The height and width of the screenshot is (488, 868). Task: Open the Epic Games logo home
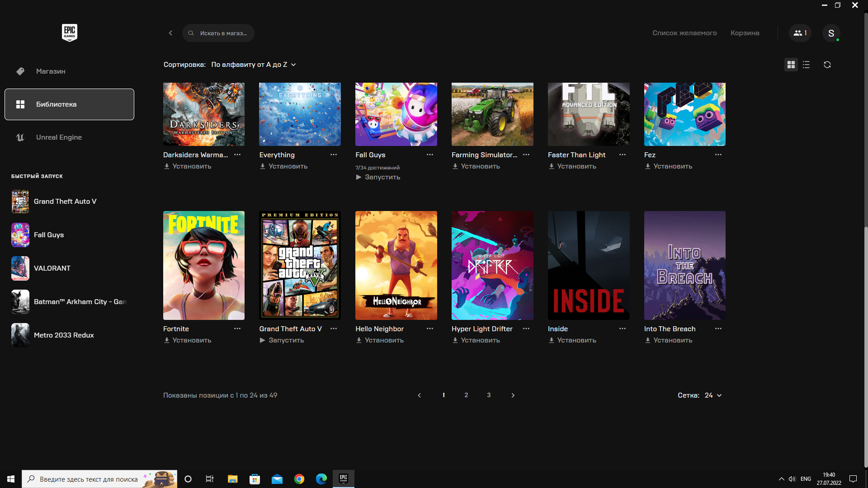(70, 33)
